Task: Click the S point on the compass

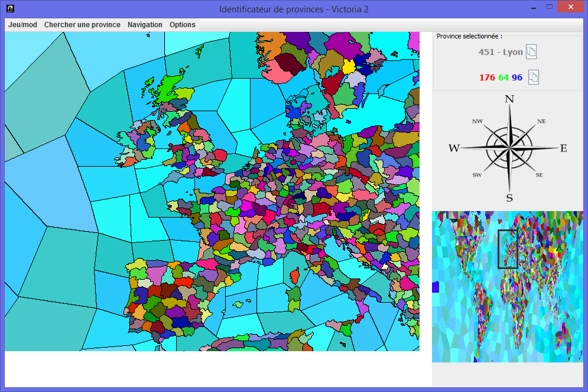Action: click(509, 197)
